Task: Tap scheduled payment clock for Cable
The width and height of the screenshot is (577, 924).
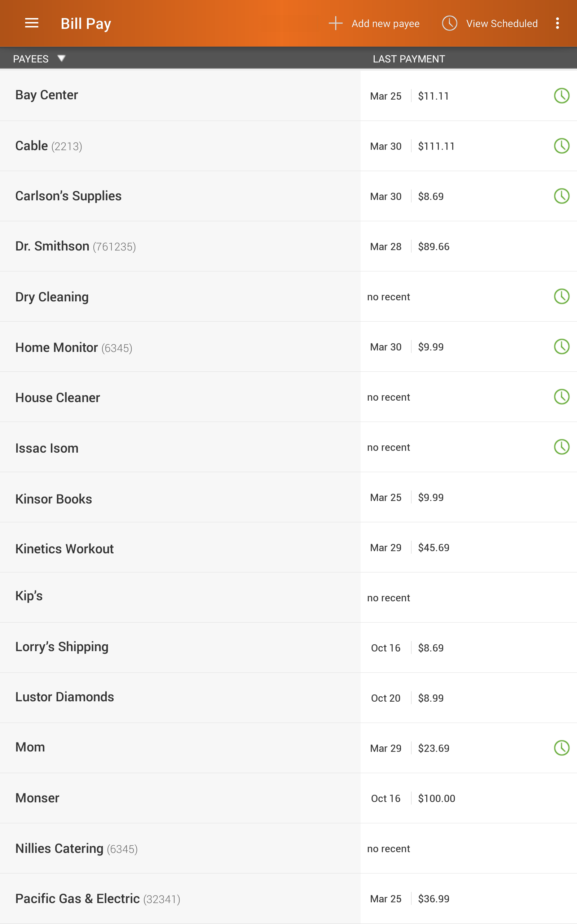Action: [561, 146]
